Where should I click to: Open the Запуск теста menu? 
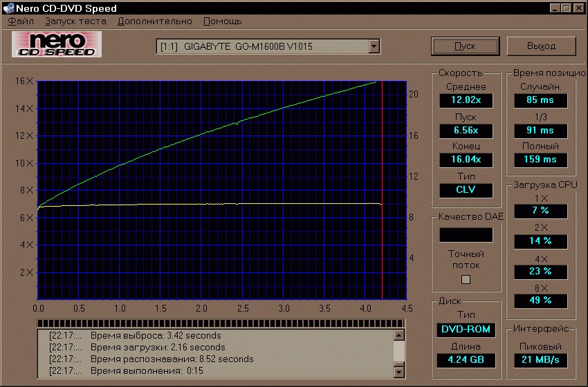point(75,21)
